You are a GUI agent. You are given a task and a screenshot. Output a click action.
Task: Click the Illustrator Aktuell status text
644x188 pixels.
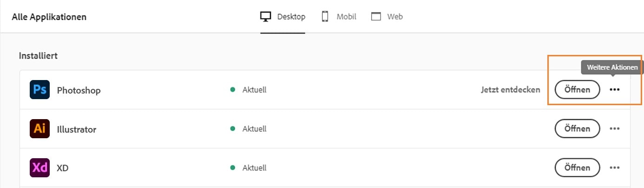coord(254,129)
